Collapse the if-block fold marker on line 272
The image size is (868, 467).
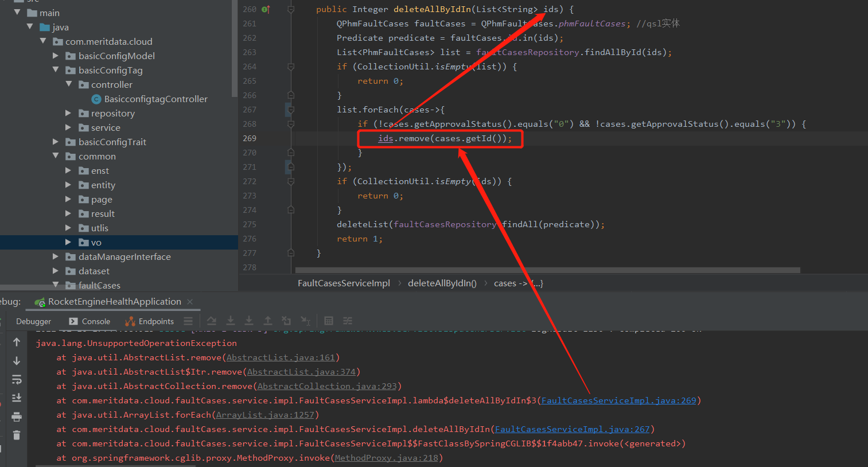pyautogui.click(x=291, y=181)
